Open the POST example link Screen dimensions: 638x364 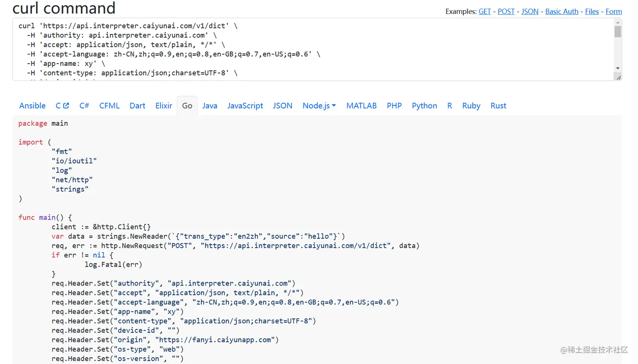click(x=506, y=11)
